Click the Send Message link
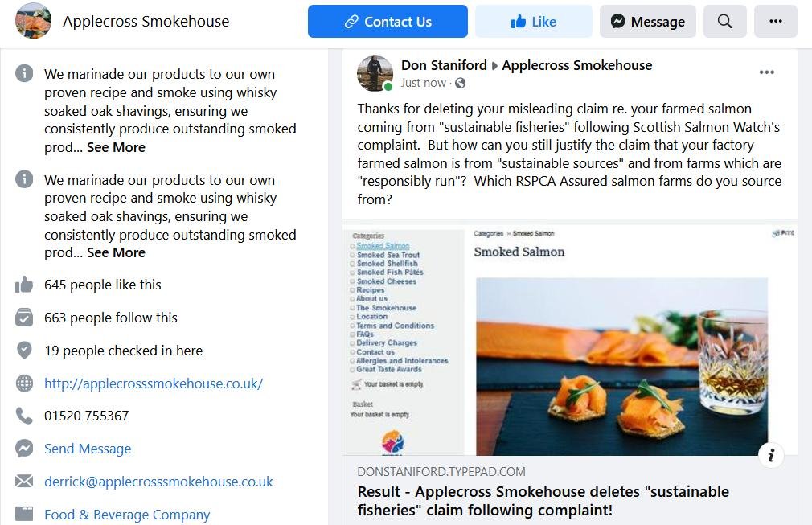This screenshot has height=525, width=812. tap(87, 449)
